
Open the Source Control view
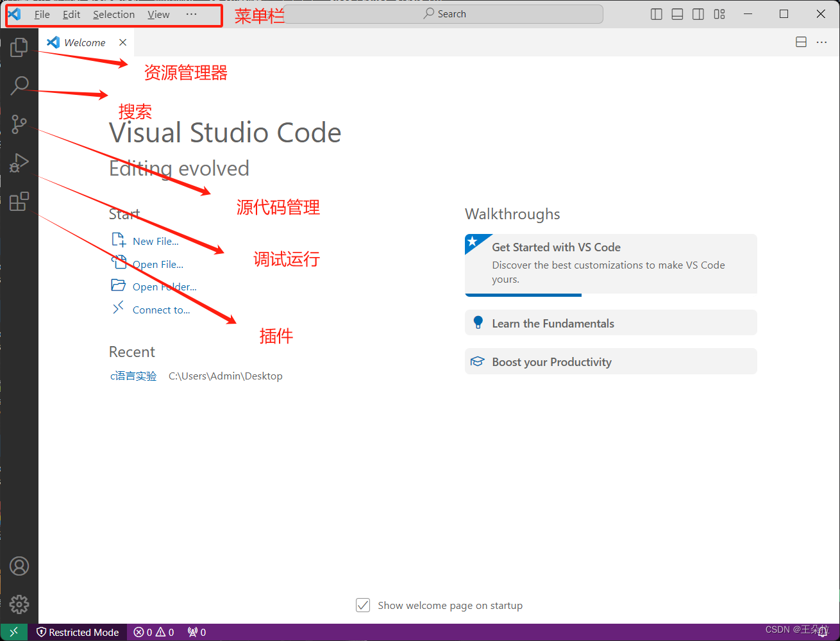[x=19, y=124]
